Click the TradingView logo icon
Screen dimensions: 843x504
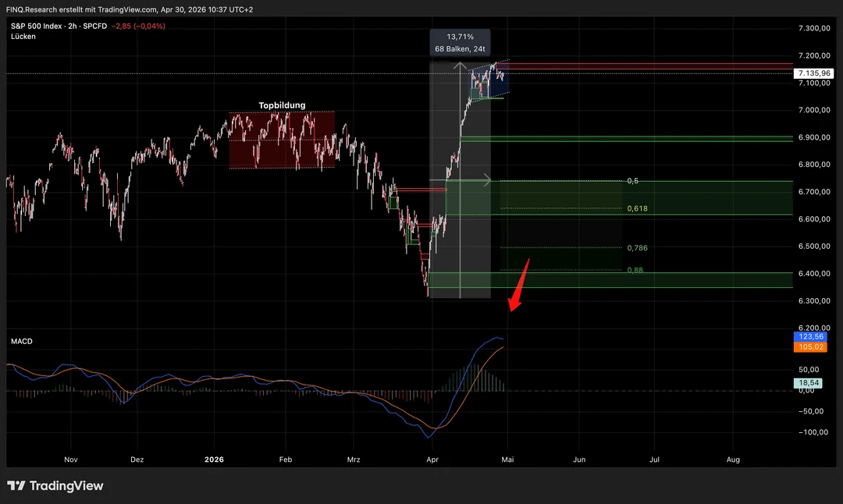pyautogui.click(x=16, y=486)
